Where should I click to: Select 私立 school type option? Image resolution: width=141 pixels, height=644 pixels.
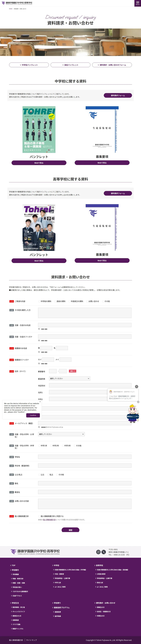[x=48, y=475]
